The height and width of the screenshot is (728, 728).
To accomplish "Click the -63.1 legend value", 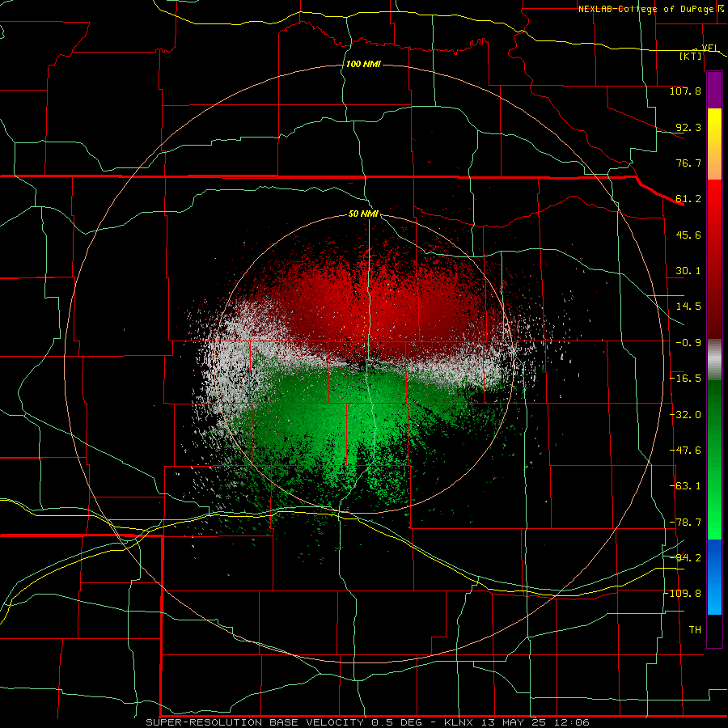I will point(685,486).
